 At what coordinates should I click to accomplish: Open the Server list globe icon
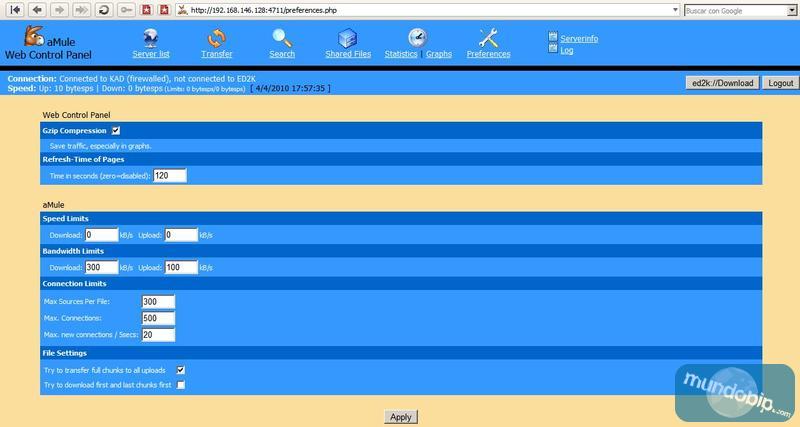point(151,38)
